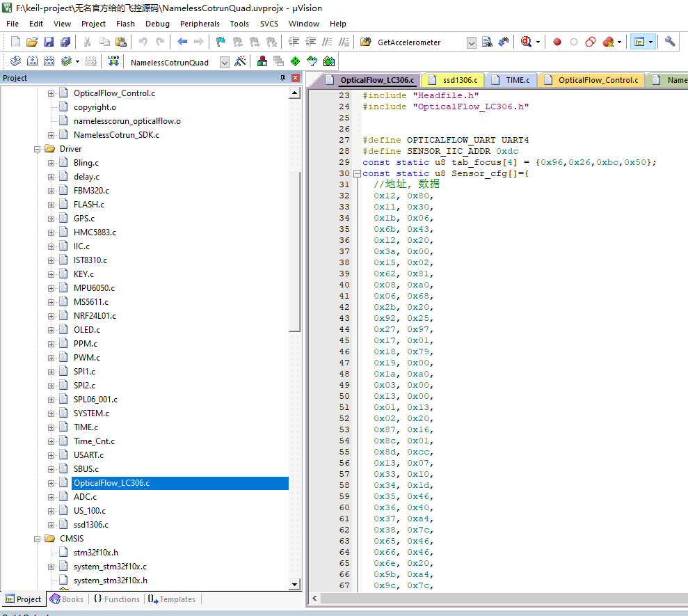Click the Manage Project Items icon

click(262, 61)
